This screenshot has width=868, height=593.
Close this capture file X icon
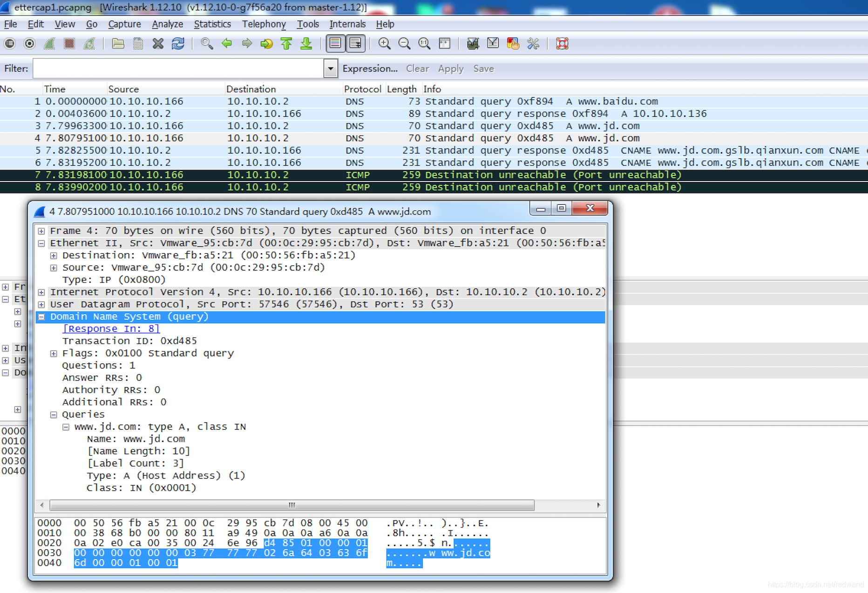[158, 44]
